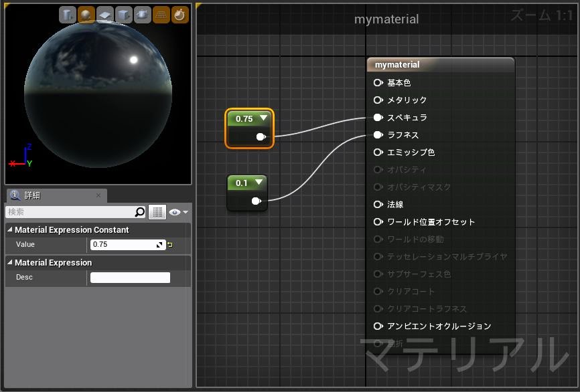Screen dimensions: 580x392
Task: Open the property matrix grid view
Action: click(x=157, y=212)
